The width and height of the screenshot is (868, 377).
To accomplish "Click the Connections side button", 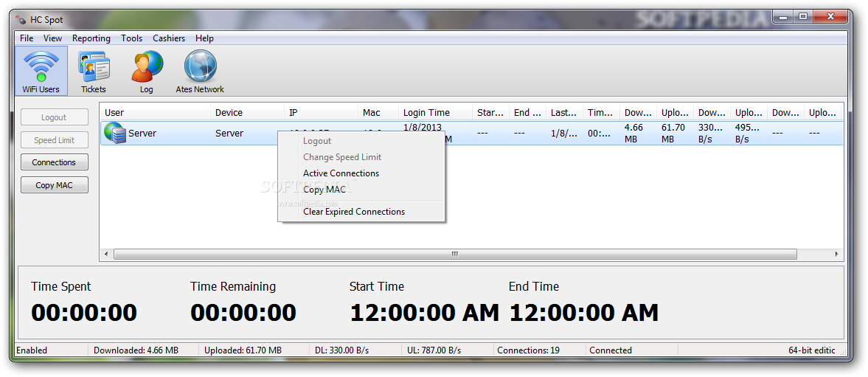I will pyautogui.click(x=55, y=162).
